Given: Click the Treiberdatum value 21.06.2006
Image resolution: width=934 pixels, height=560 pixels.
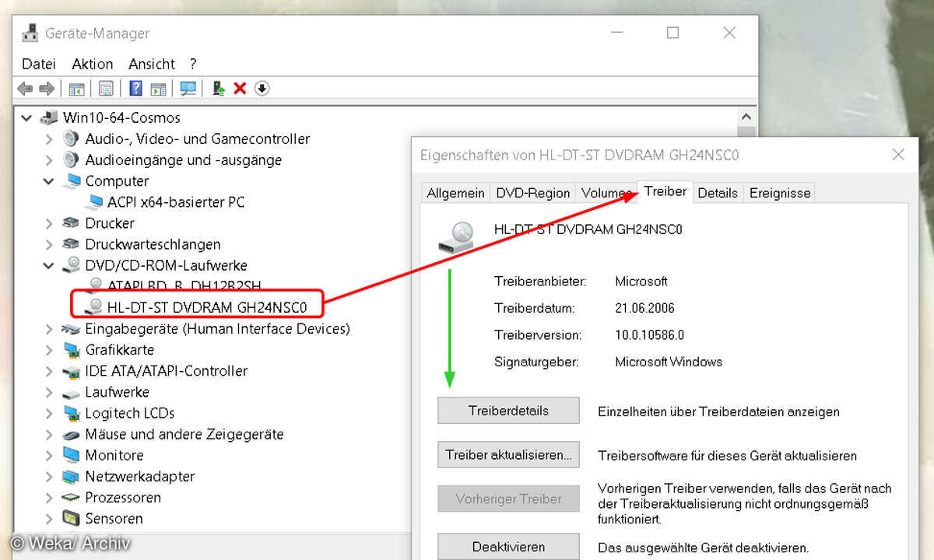Looking at the screenshot, I should [644, 308].
